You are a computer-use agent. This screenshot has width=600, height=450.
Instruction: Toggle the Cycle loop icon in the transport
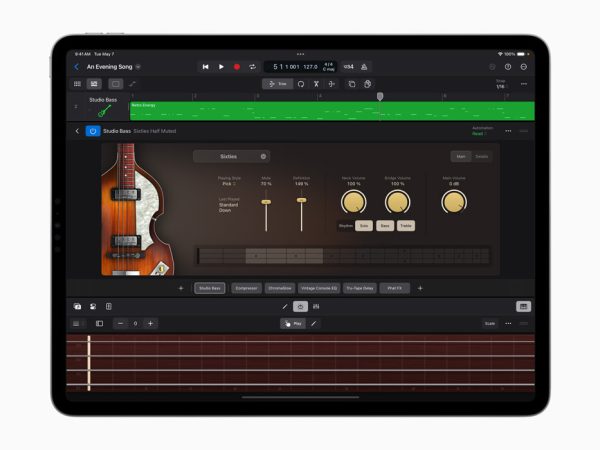tap(253, 67)
